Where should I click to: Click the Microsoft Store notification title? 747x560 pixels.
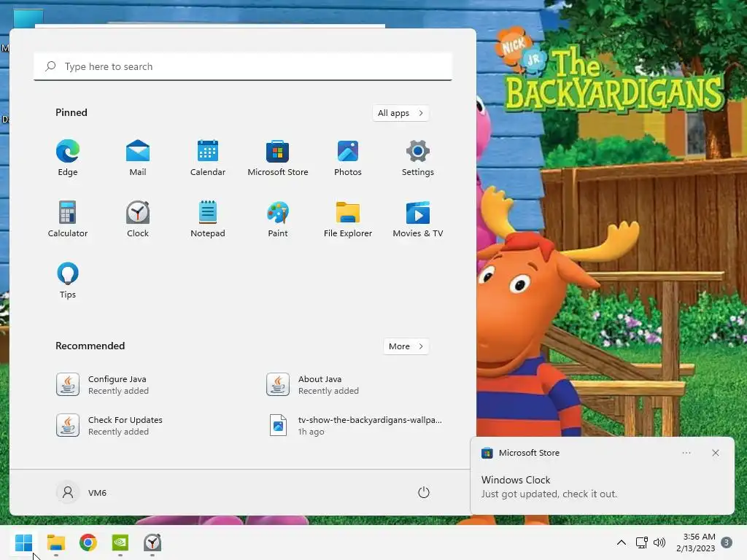pyautogui.click(x=529, y=453)
